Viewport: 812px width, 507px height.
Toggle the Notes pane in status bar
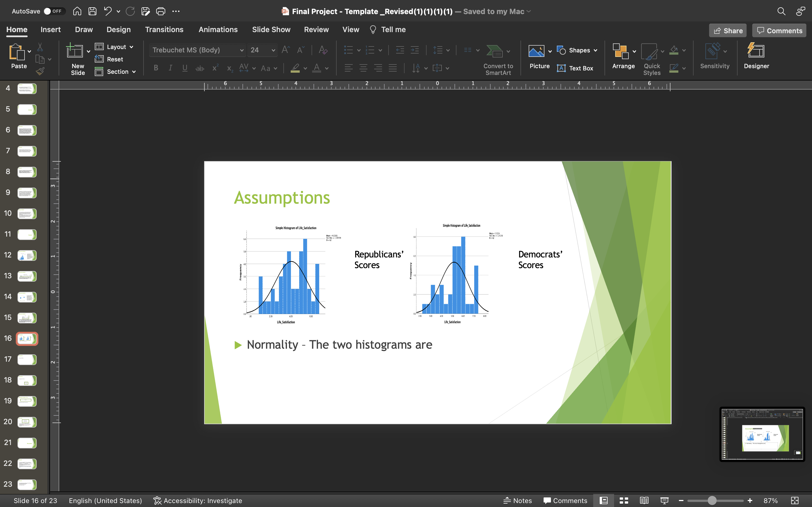(518, 501)
